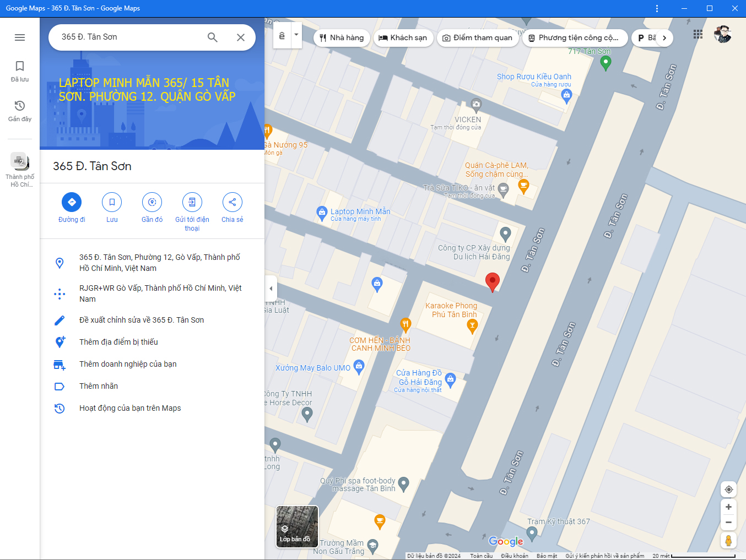This screenshot has height=560, width=746.
Task: Click the VICKEN camera marker
Action: click(476, 104)
